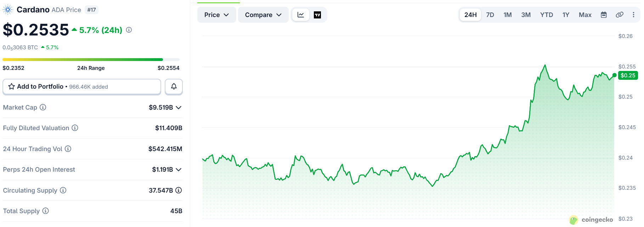
Task: Select the 3M timeframe tab
Action: coord(526,15)
